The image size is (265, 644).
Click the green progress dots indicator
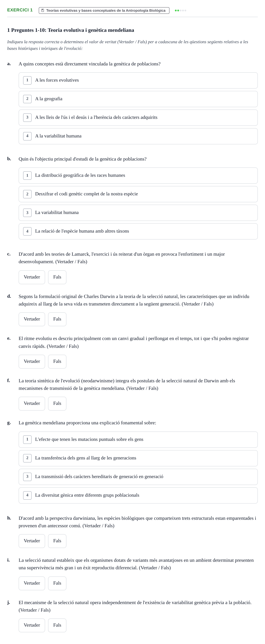(180, 11)
